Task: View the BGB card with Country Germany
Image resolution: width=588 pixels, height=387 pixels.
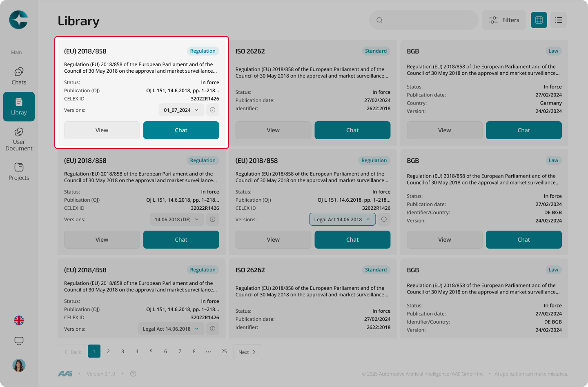Action: click(445, 130)
